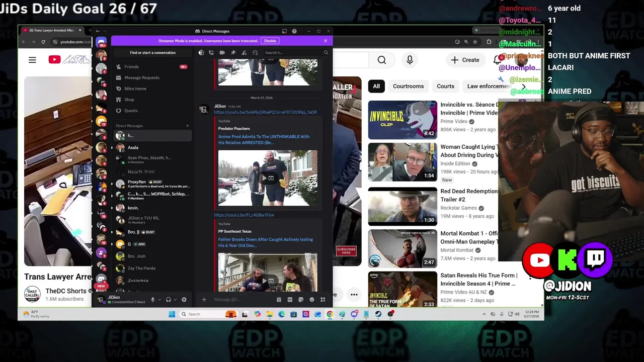Open Zay Tha Panda direct message
Screen dimensions: 644x362
(x=152, y=268)
